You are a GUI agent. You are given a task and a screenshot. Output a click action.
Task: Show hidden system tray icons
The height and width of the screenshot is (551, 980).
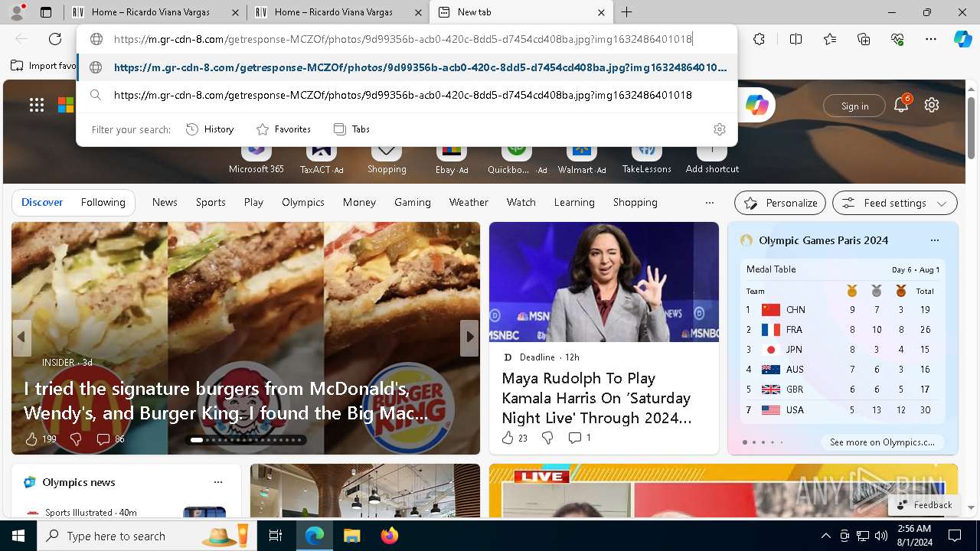(825, 536)
